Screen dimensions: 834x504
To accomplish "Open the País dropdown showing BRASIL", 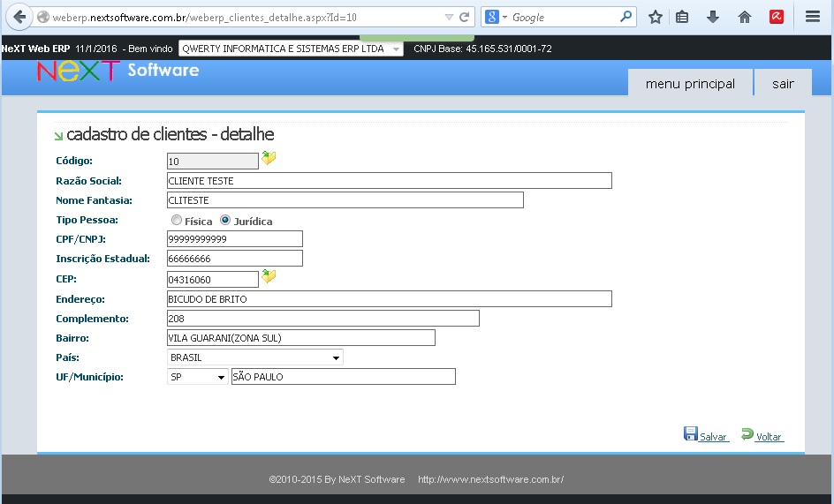I will 255,357.
